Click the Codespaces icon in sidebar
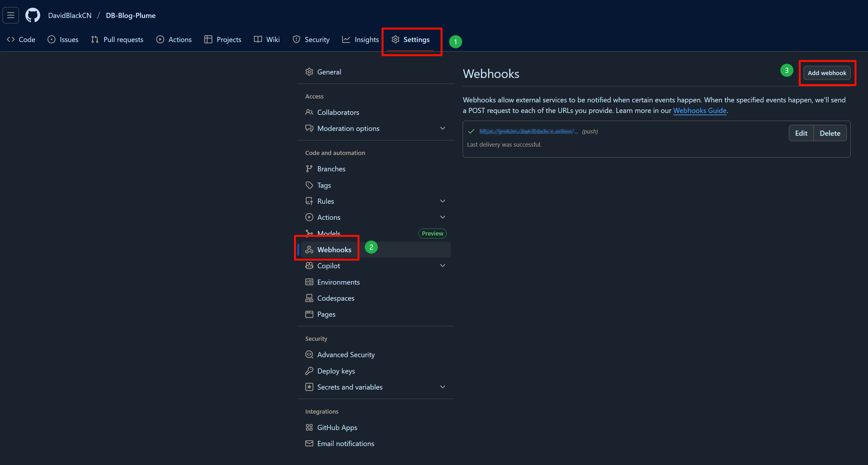Image resolution: width=868 pixels, height=465 pixels. [309, 298]
